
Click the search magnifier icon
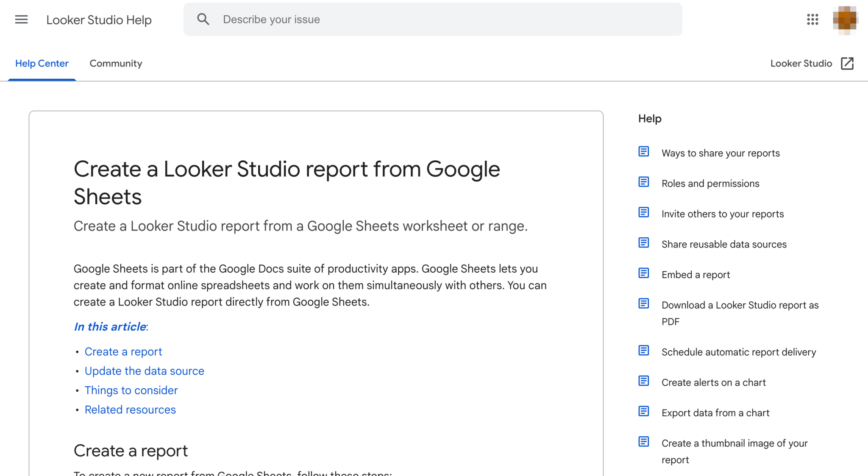click(203, 19)
